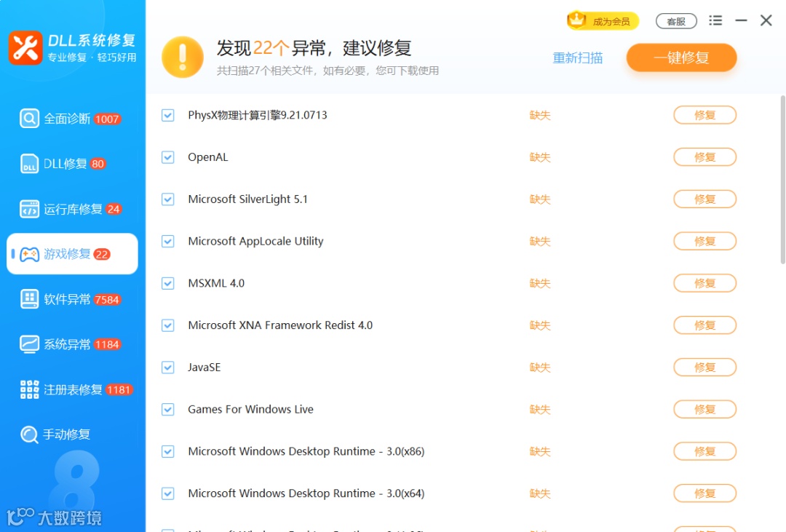Click the text Games For Windows Live

[250, 410]
